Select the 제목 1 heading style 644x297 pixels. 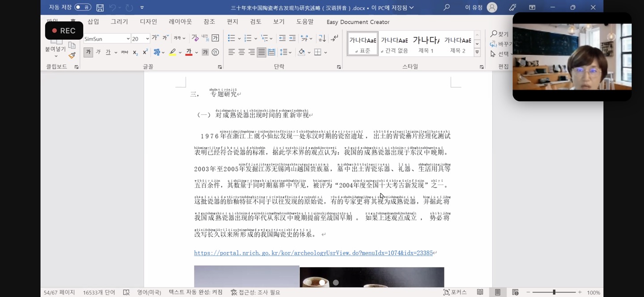(x=426, y=44)
